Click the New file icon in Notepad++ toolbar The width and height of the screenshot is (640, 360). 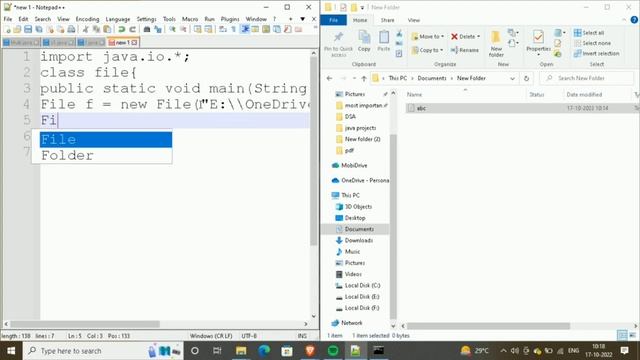coord(7,29)
